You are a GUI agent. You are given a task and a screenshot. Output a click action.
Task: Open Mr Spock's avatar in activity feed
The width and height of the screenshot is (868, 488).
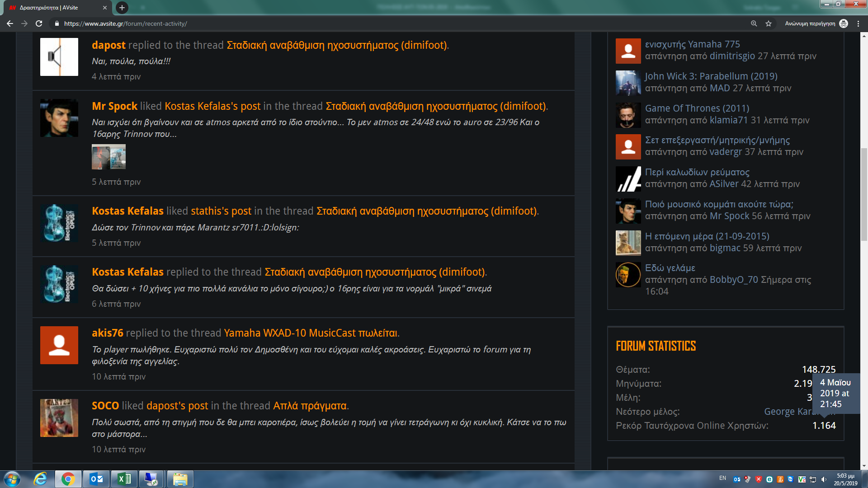point(59,118)
